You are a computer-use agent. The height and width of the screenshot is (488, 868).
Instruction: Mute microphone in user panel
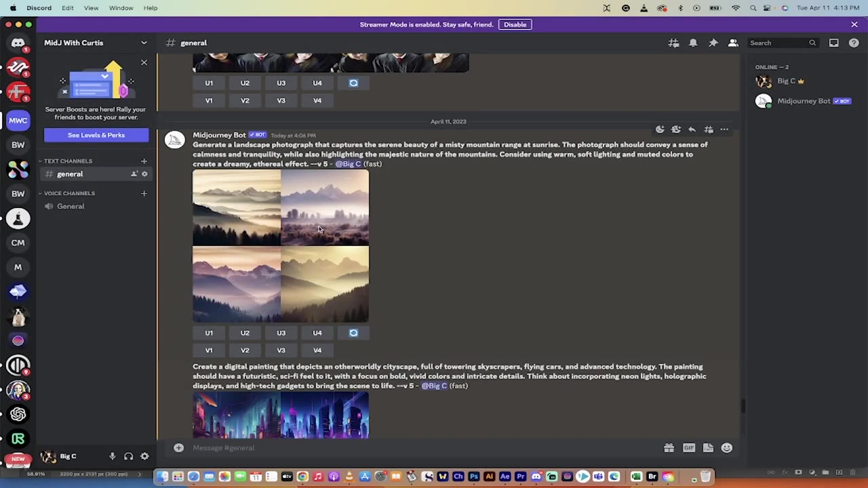pos(113,456)
